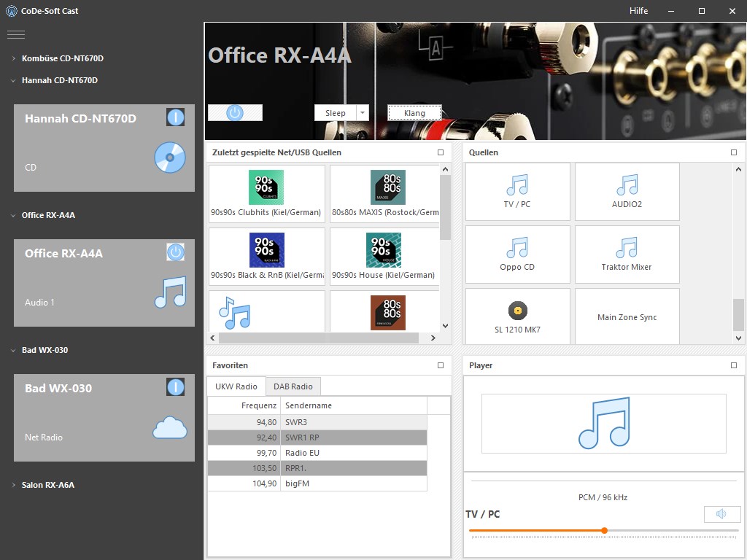The width and height of the screenshot is (747, 560).
Task: Expand Salon RX-A6A in sidebar
Action: click(13, 485)
